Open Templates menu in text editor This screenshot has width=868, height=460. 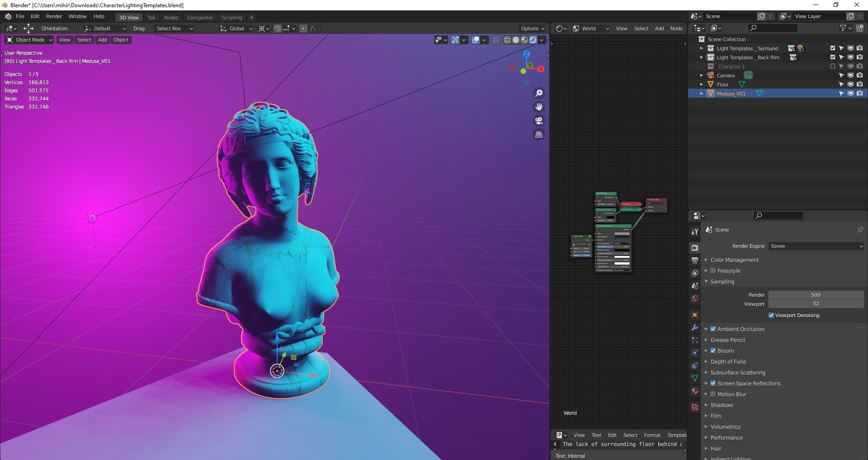pos(677,435)
